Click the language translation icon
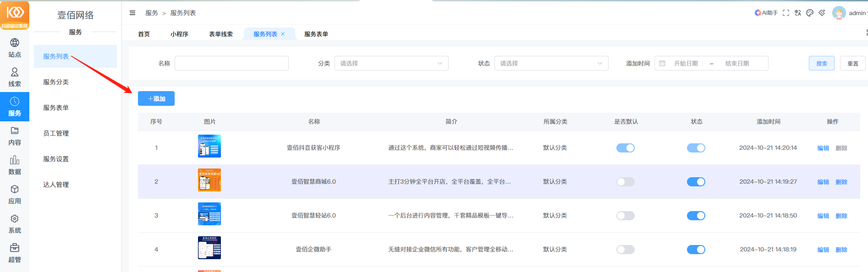This screenshot has width=868, height=272. [x=798, y=13]
